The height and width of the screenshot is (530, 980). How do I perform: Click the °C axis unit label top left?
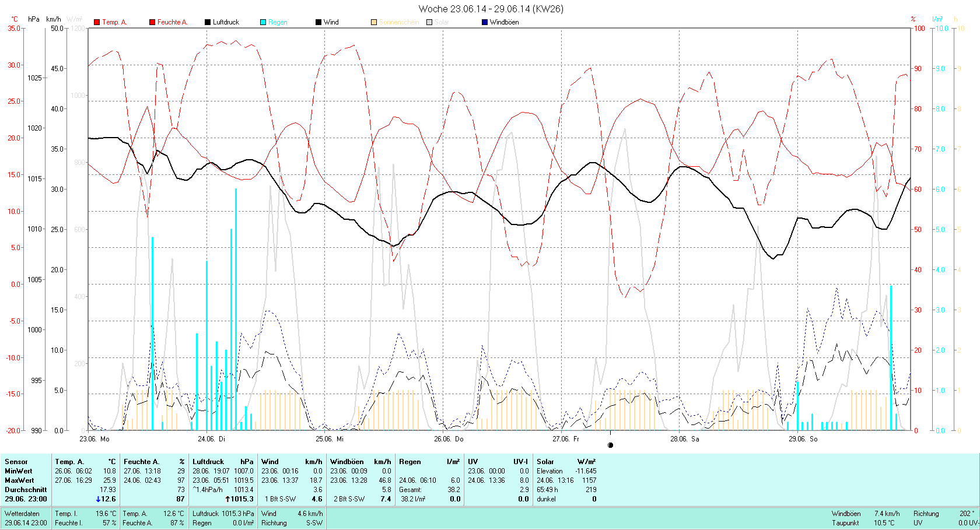coord(14,19)
